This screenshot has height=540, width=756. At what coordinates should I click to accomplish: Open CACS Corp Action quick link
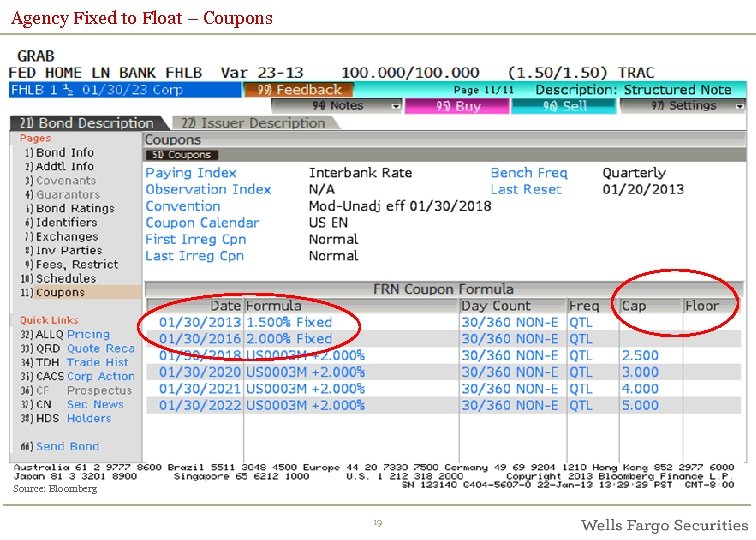pos(78,376)
